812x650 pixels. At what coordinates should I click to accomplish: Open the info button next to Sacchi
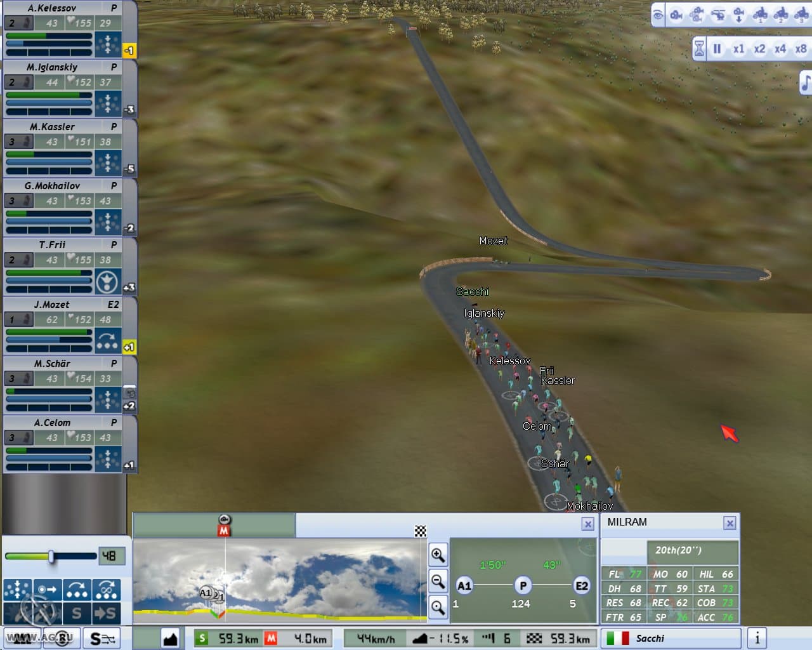coord(757,638)
